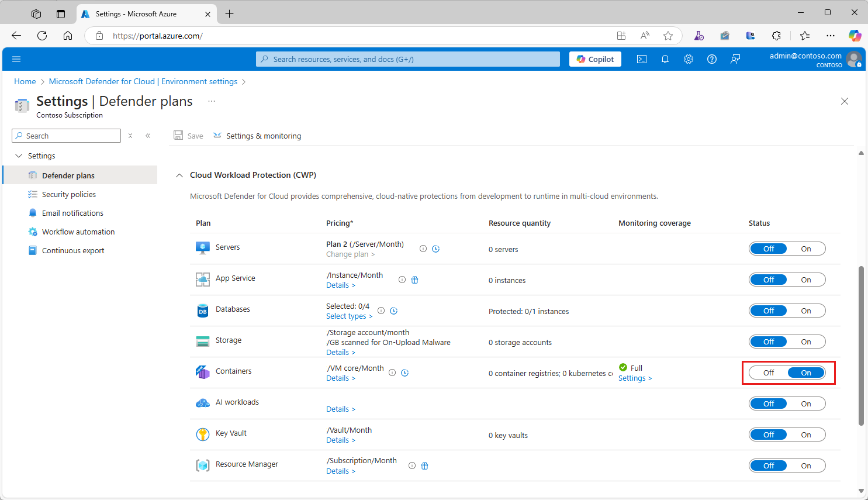This screenshot has height=500, width=868.
Task: Open Azure Cloud Shell icon
Action: point(642,59)
